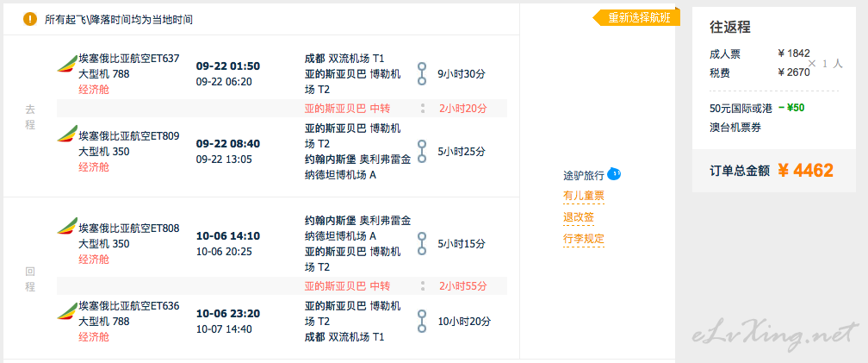Click departure time 10-06 23:20
868x363 pixels.
point(228,314)
